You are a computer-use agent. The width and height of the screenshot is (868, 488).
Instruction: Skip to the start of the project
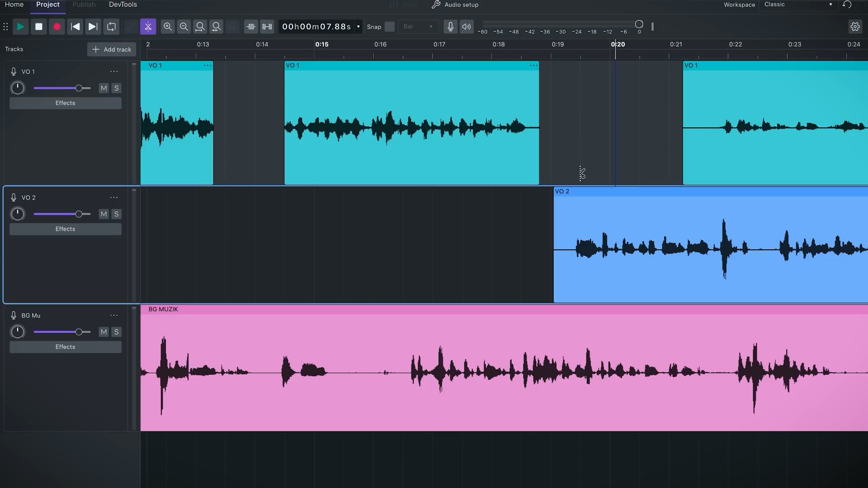click(x=75, y=27)
